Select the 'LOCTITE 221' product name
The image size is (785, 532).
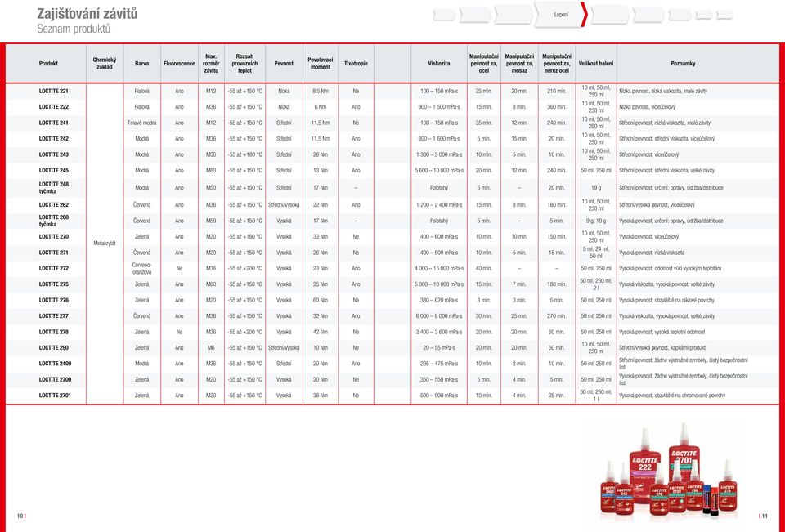[54, 91]
